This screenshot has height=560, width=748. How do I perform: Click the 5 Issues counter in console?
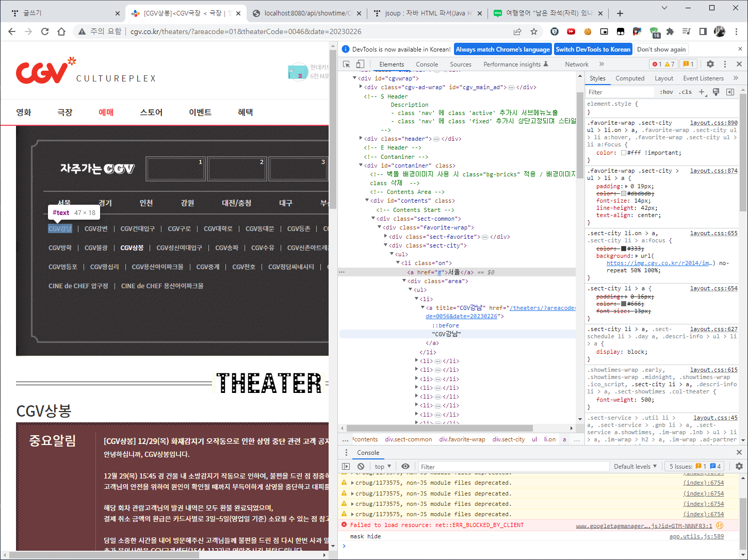tap(695, 466)
